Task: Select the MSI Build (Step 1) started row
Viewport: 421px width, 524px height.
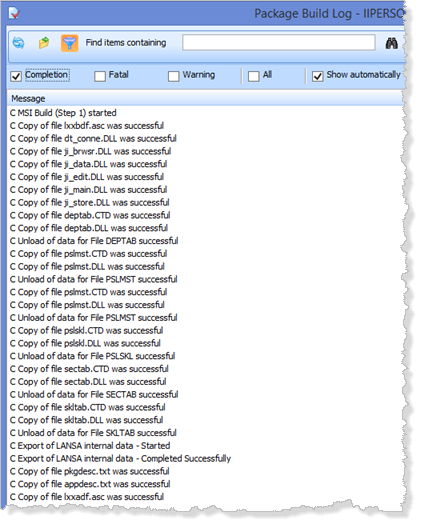Action: 205,113
